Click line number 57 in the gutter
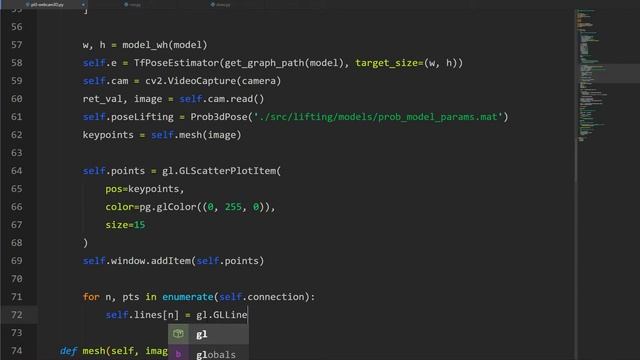The height and width of the screenshot is (360, 640). click(x=17, y=45)
